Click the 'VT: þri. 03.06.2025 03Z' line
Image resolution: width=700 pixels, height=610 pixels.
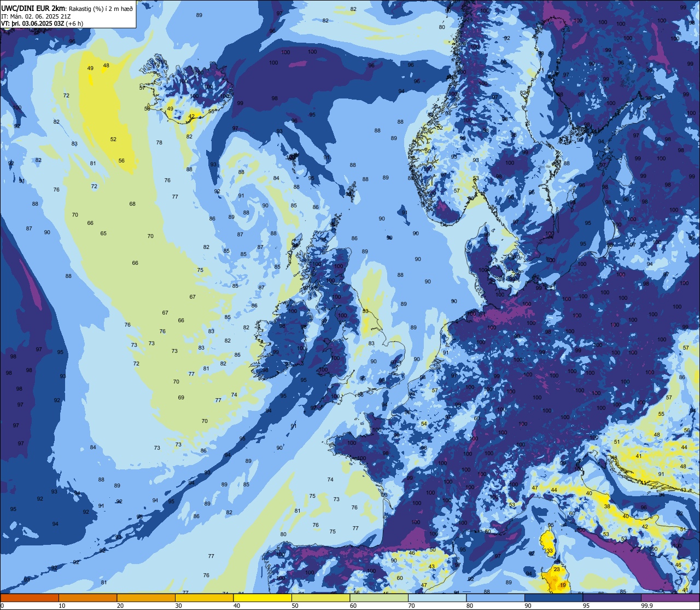click(x=33, y=23)
